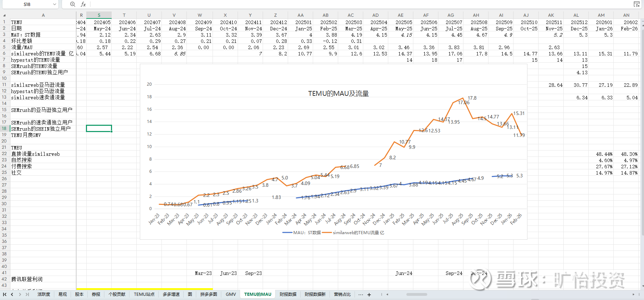This screenshot has width=644, height=300.
Task: Select row 18 header
Action: pos(5,129)
